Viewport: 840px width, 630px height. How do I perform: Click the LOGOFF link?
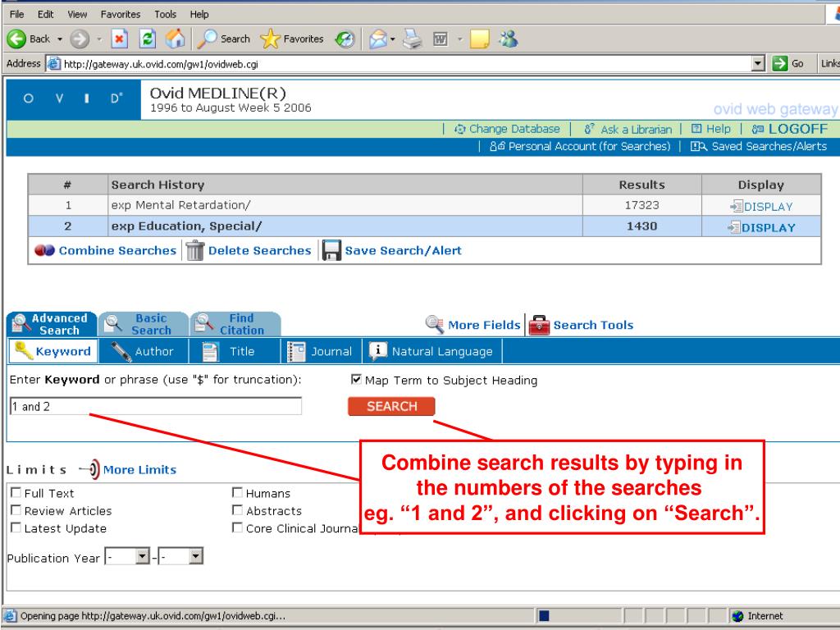790,129
